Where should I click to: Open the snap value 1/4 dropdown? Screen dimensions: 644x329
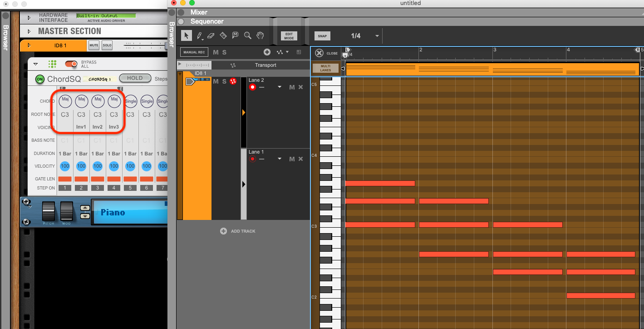(377, 36)
